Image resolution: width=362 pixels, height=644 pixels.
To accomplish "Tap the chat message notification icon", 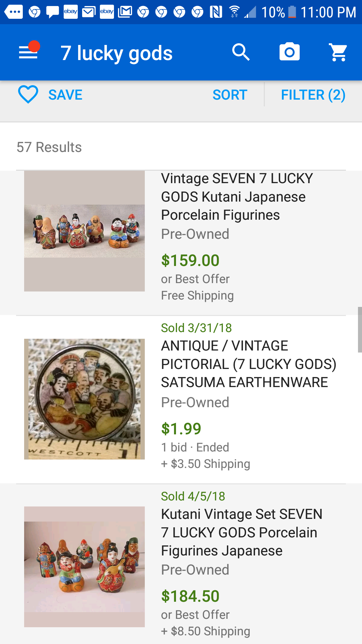I will (52, 12).
